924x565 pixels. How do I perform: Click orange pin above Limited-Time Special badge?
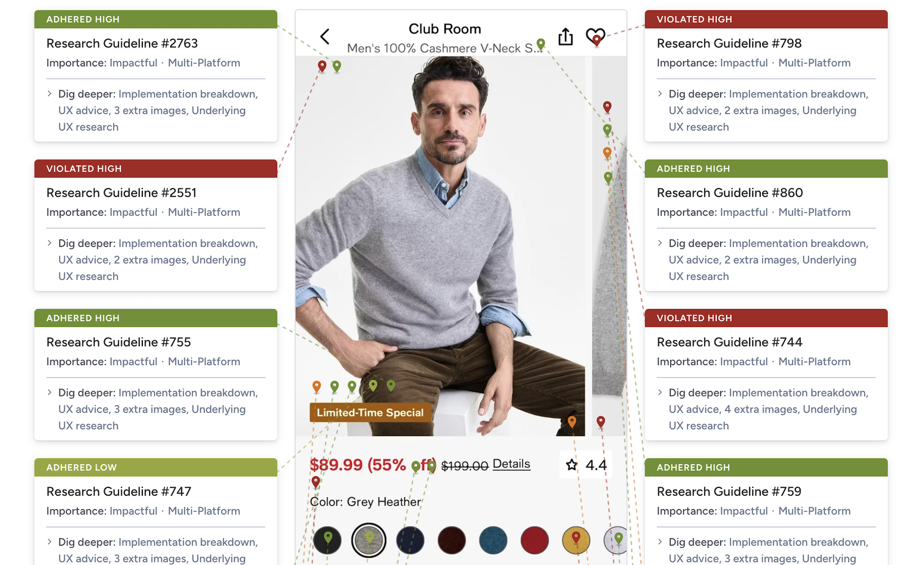tap(317, 387)
